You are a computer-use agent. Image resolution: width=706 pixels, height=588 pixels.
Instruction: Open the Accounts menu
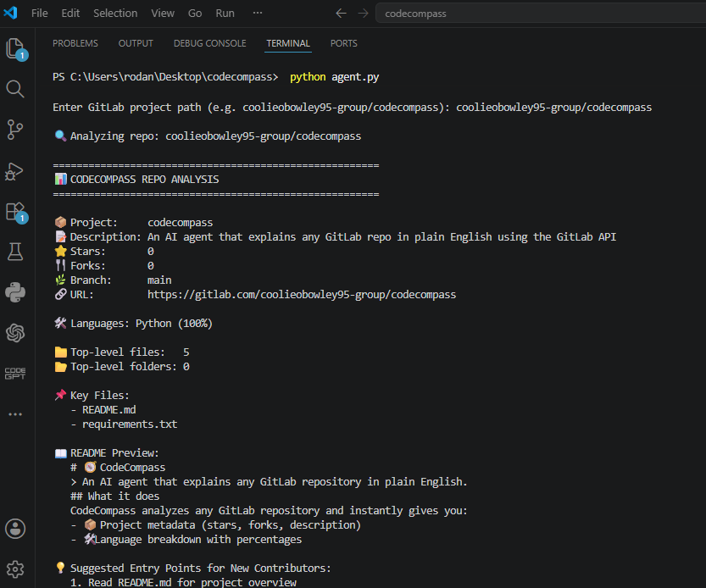tap(15, 529)
